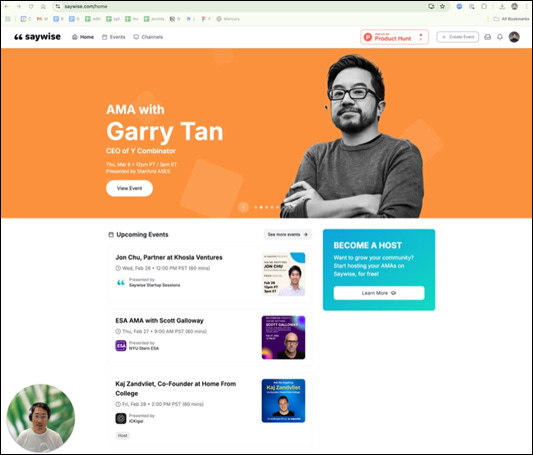
Task: Open the Jon Chu Khosla Ventures event title
Action: 169,257
